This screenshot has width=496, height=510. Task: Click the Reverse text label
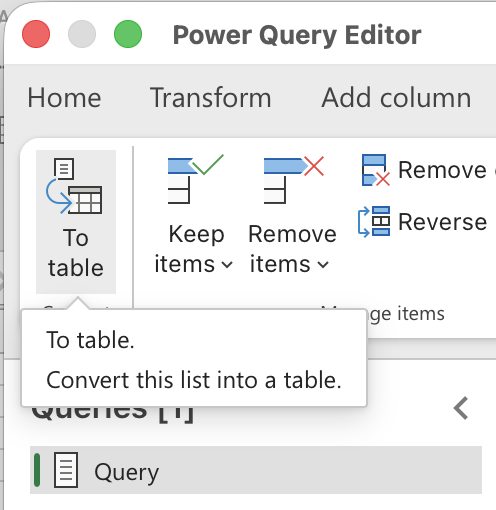tap(443, 222)
